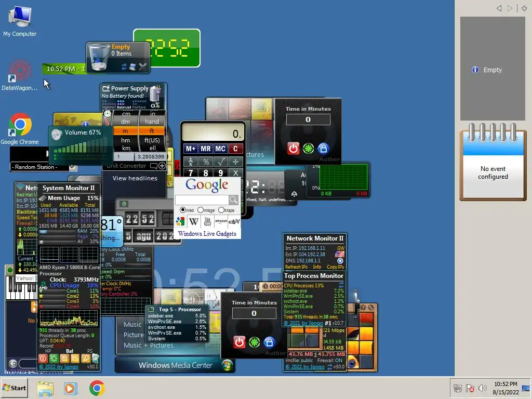The width and height of the screenshot is (532, 399).
Task: Open Windows Media Player from taskbar
Action: point(71,388)
